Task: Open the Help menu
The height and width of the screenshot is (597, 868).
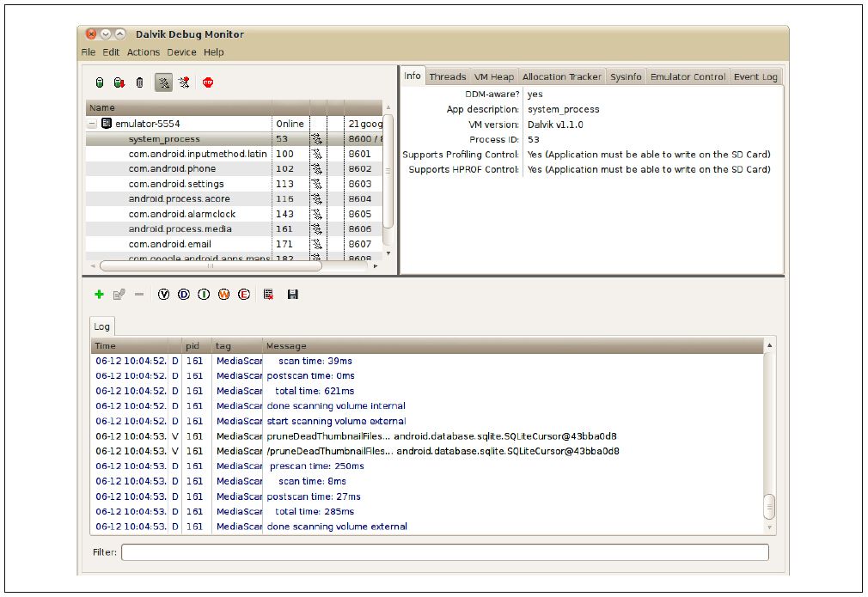Action: (x=214, y=52)
